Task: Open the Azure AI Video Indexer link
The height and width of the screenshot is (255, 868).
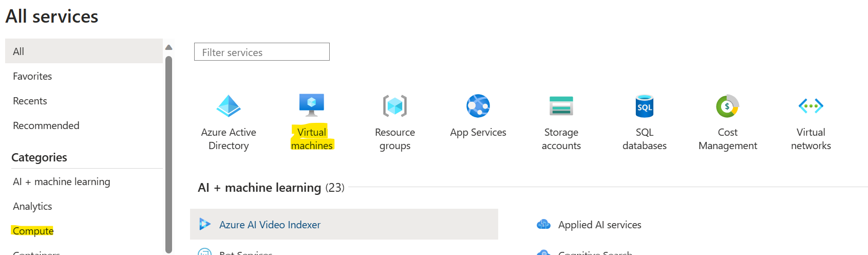Action: [x=270, y=225]
